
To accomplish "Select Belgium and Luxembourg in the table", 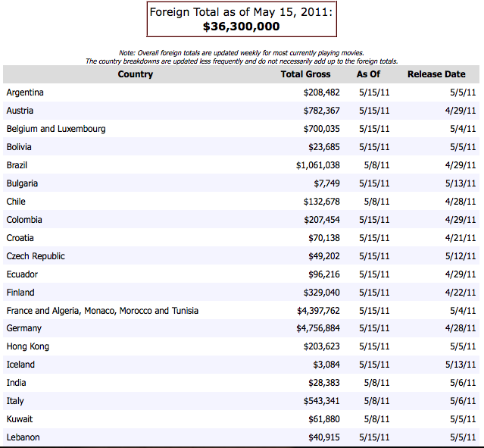I will coord(56,129).
